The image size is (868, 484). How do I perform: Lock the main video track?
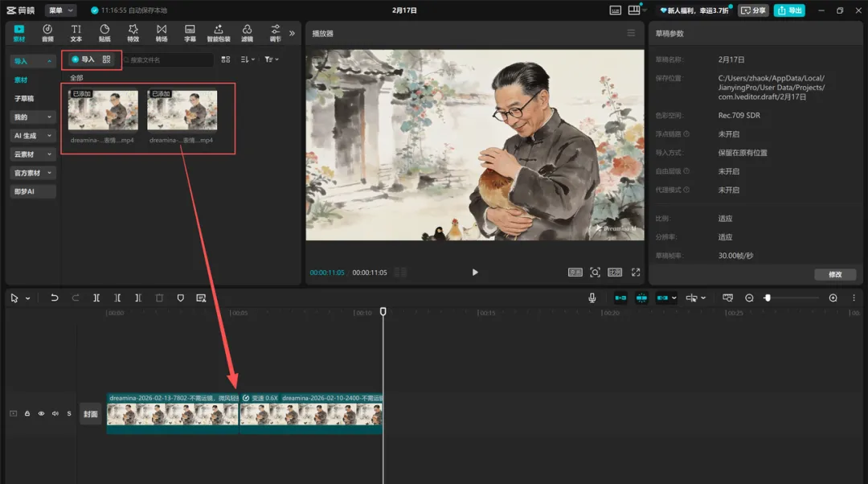tap(27, 414)
